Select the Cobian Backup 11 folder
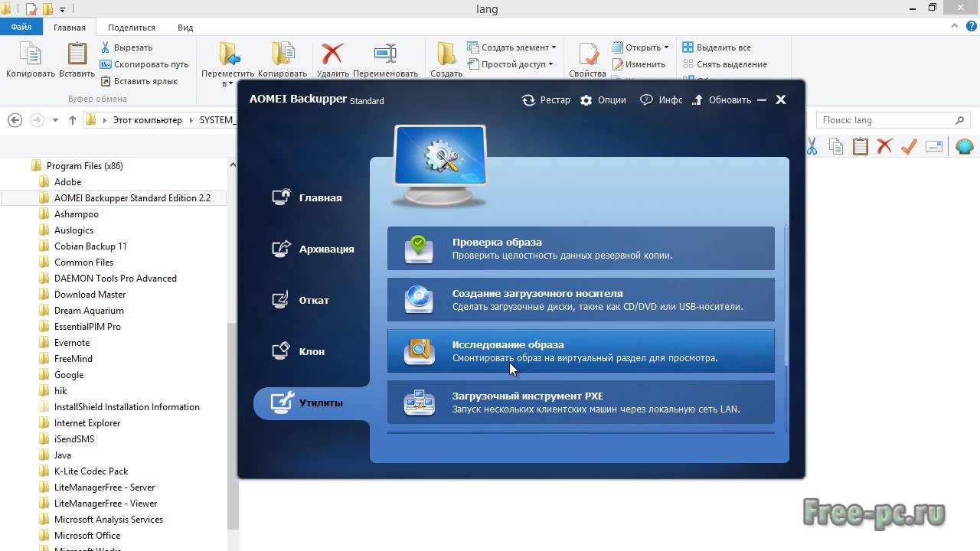The image size is (980, 551). 90,246
